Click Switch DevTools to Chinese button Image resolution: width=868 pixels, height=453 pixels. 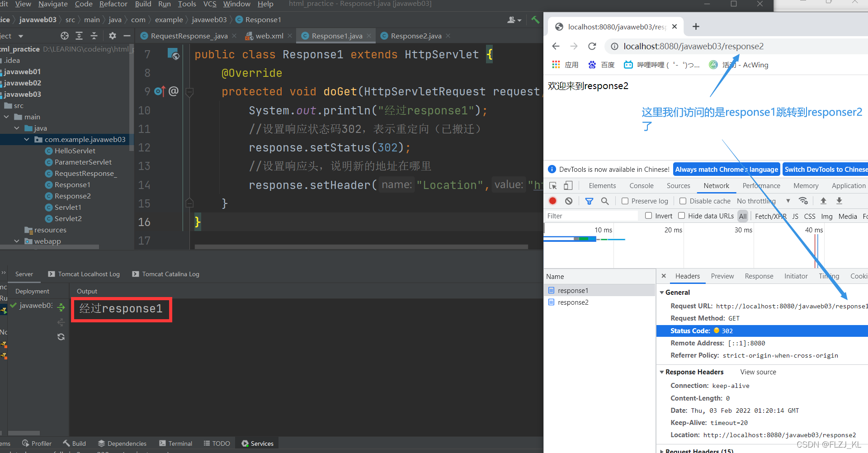coord(826,169)
